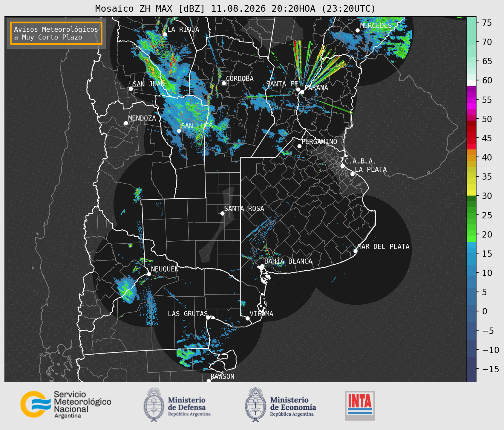Click the La Rioja city marker dot
504x430 pixels.
point(165,34)
